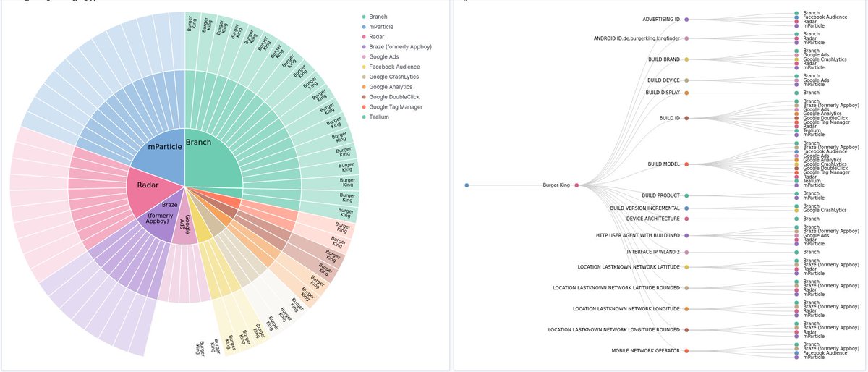868x372 pixels.
Task: Collapse the BUILD DISPLAY tree node
Action: [x=686, y=93]
